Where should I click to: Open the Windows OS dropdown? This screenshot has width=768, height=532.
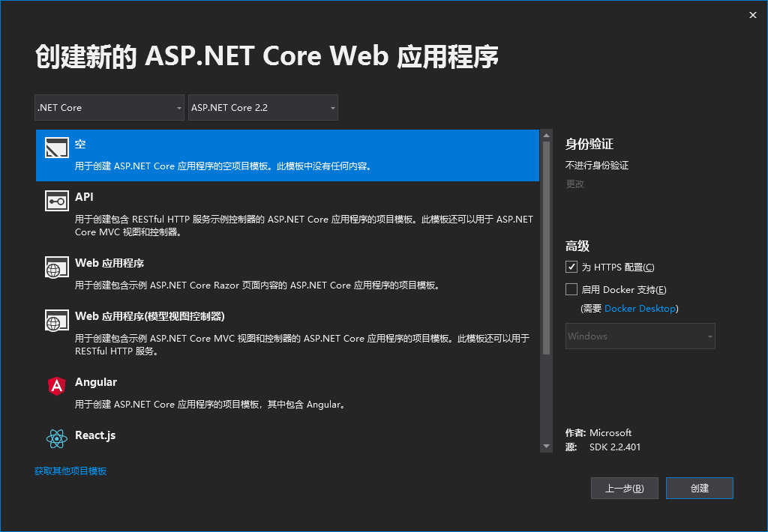pos(640,336)
